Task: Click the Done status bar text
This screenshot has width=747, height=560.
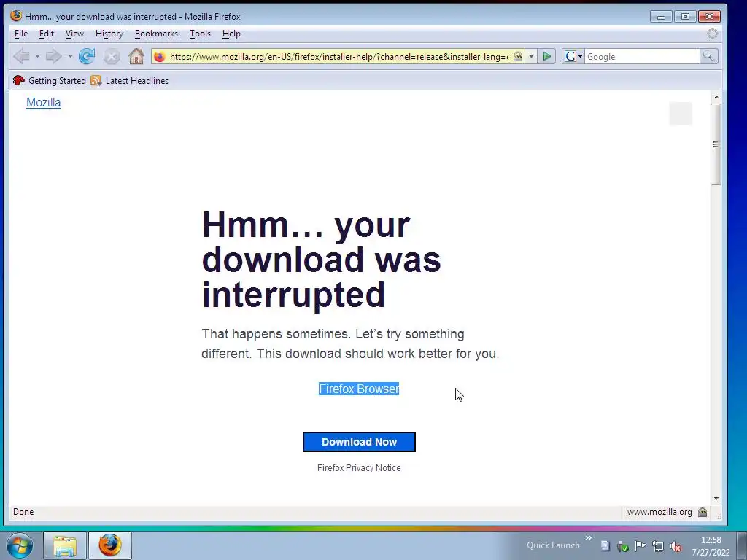Action: (x=23, y=512)
